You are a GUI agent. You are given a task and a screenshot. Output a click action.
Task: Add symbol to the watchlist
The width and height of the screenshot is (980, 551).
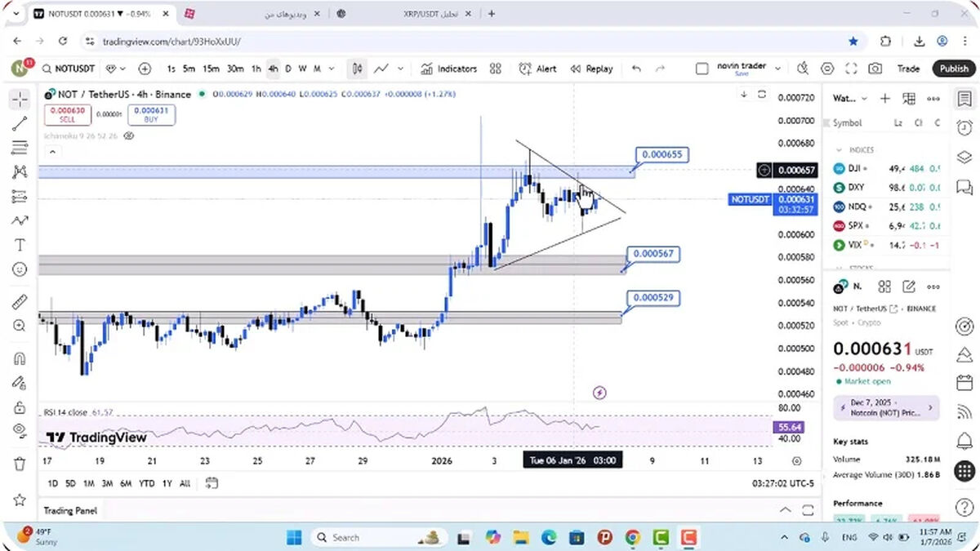(885, 98)
